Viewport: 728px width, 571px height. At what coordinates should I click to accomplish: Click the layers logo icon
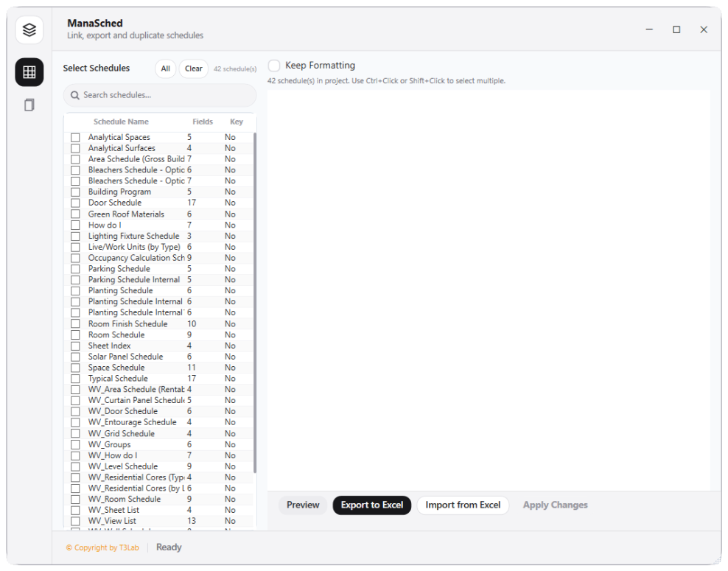pos(29,29)
